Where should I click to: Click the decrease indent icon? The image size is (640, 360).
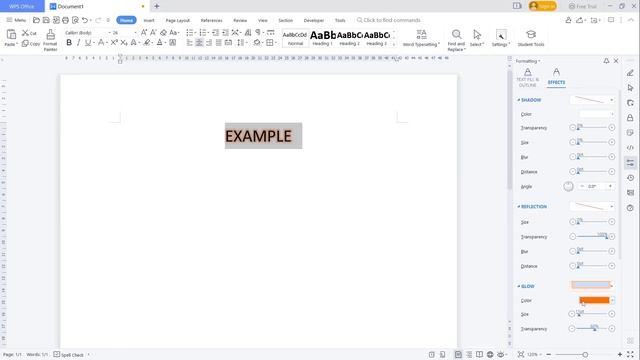[x=216, y=32]
